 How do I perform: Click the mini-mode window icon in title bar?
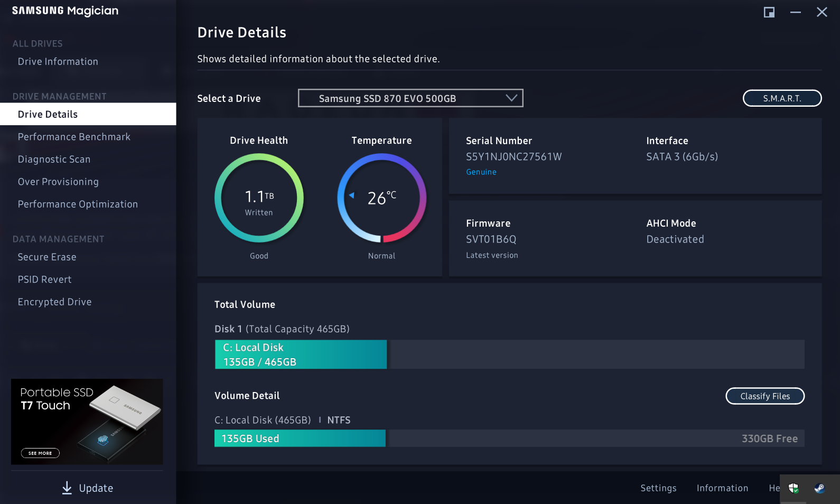click(769, 12)
